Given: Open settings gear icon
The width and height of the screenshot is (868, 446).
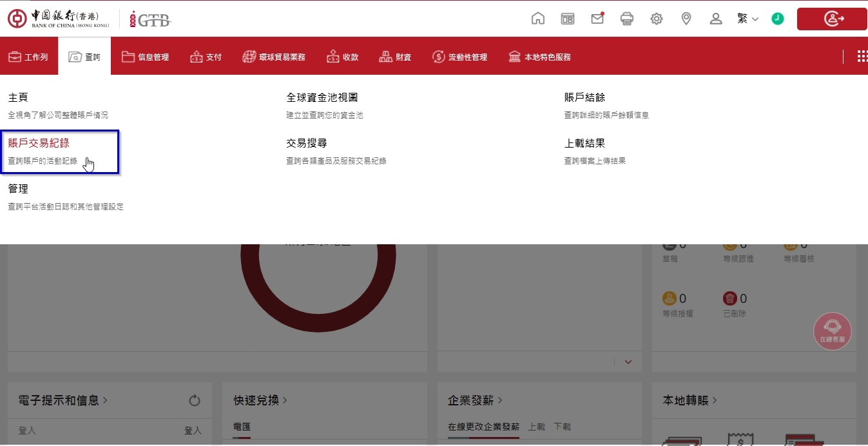Looking at the screenshot, I should pos(657,19).
